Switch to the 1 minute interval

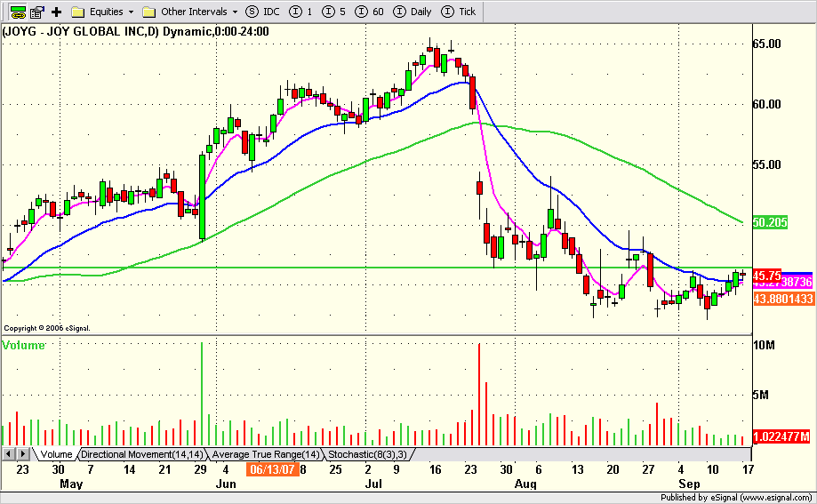(x=300, y=12)
